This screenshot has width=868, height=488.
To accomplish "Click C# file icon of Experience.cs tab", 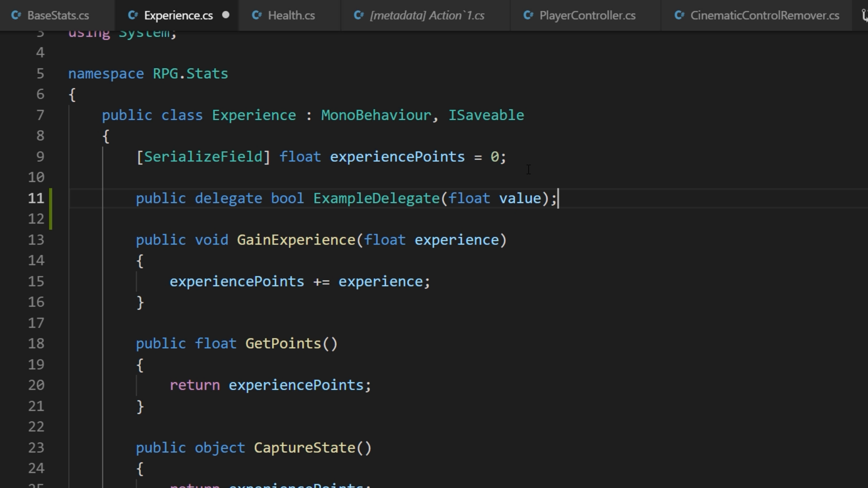I will click(133, 15).
